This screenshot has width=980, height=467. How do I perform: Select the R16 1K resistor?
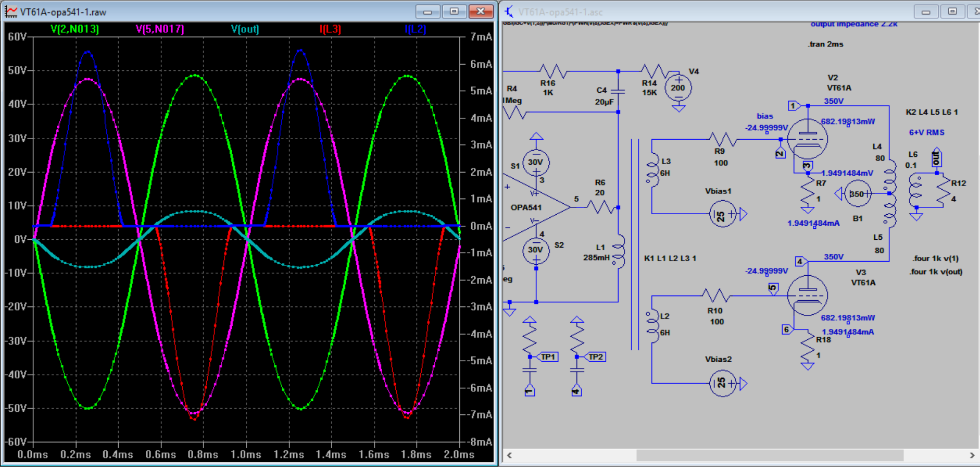pos(552,71)
